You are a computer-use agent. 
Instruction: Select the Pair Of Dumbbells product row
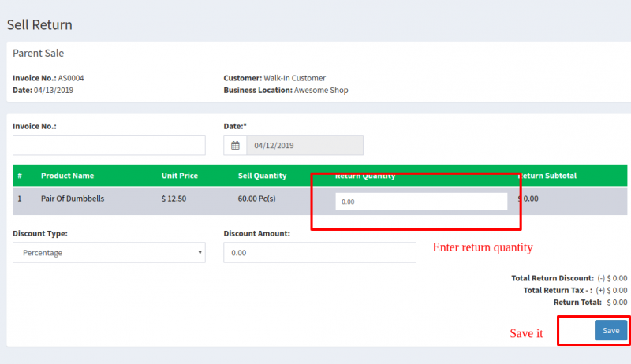[73, 199]
